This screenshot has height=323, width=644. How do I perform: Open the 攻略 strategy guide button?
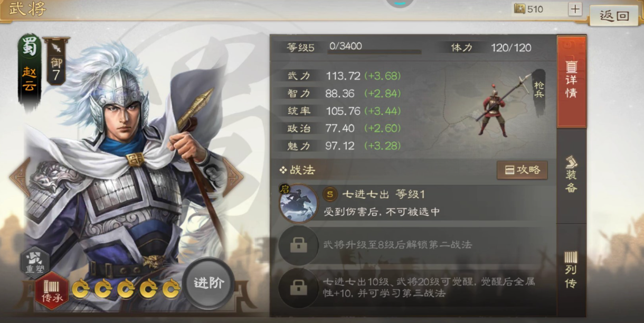click(x=522, y=170)
